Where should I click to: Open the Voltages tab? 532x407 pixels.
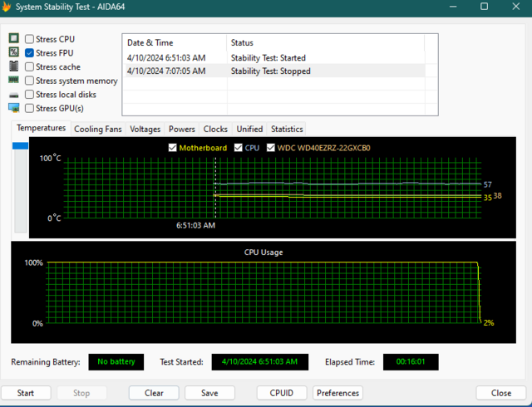tap(145, 129)
